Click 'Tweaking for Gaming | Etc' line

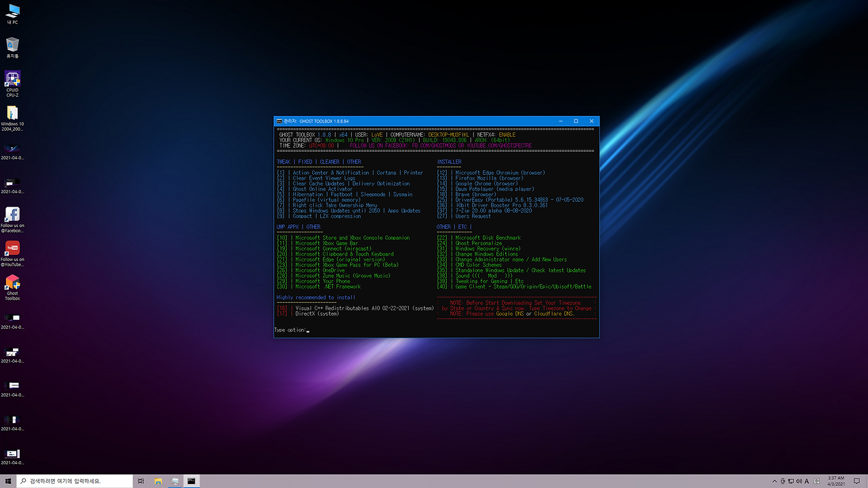480,281
